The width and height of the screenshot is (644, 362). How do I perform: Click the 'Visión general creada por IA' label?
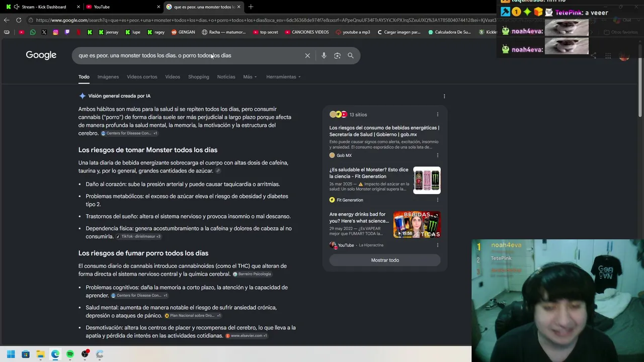(119, 96)
